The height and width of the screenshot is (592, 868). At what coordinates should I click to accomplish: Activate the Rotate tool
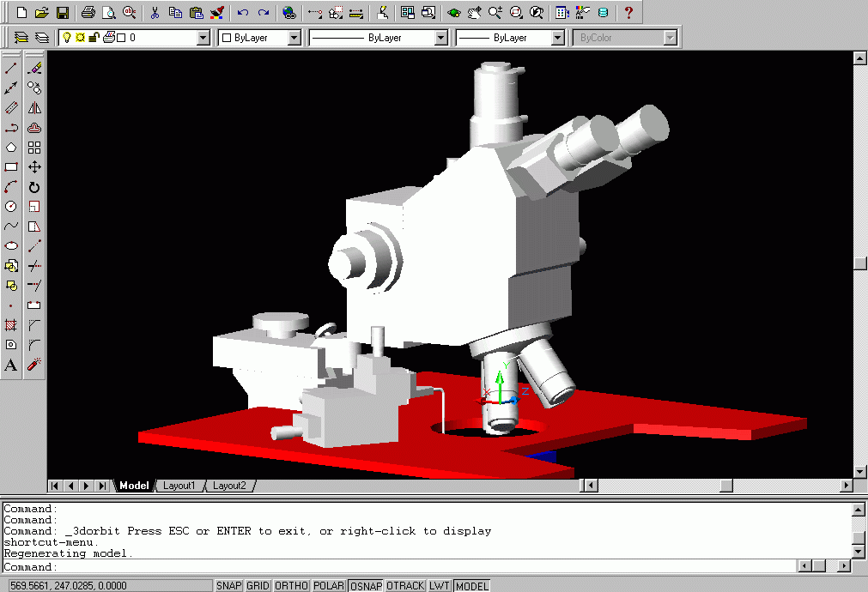(x=34, y=187)
